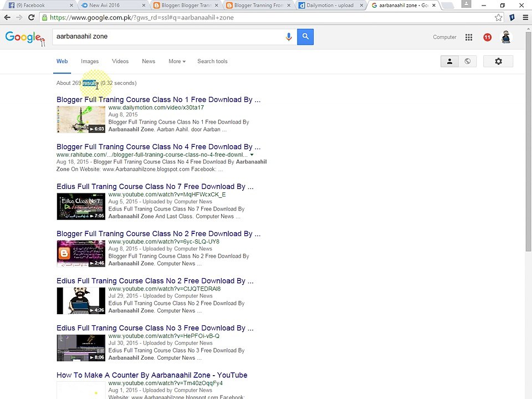532x399 pixels.
Task: Close the aarbanaahil zone tab
Action: [x=433, y=6]
